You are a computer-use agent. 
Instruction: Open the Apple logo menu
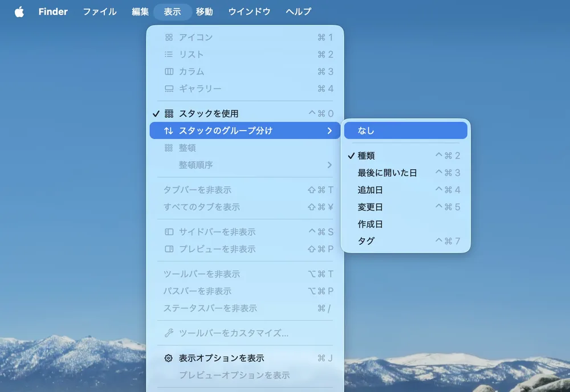(x=19, y=11)
